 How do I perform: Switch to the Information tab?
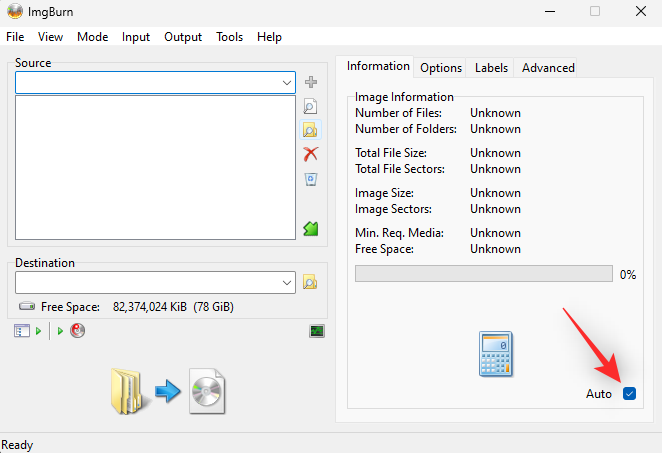point(378,66)
